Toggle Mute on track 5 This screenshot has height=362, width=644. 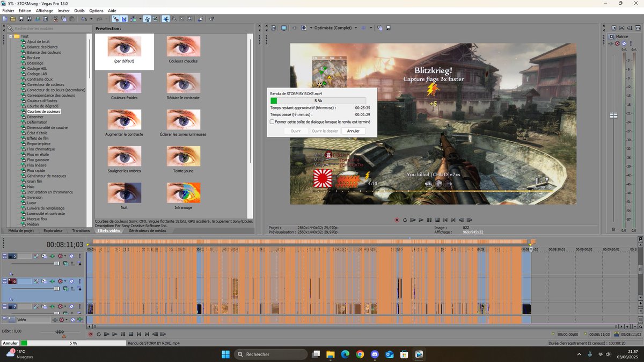click(71, 256)
